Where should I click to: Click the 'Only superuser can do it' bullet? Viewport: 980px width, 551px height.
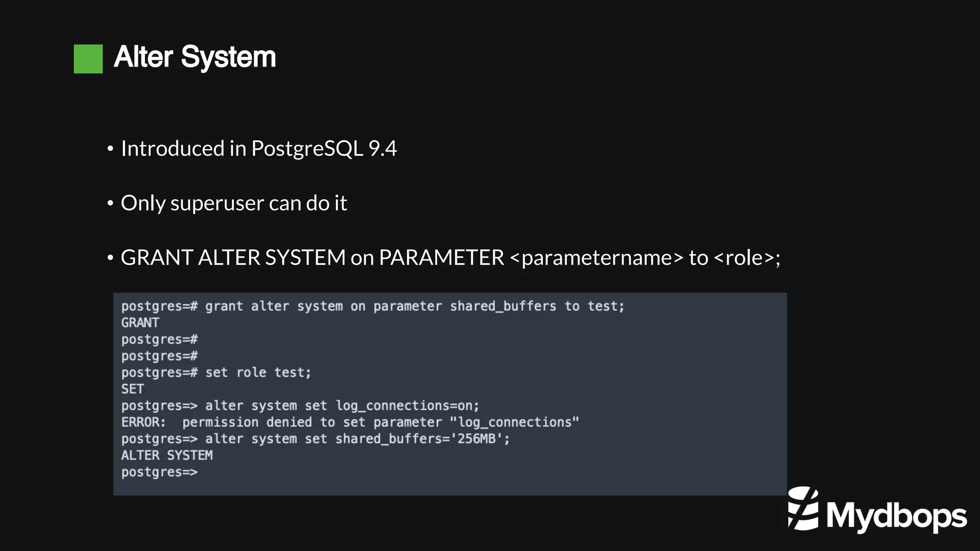(234, 203)
